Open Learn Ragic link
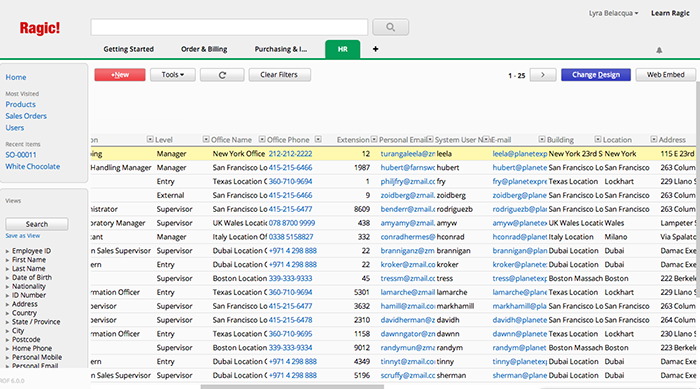This screenshot has width=700, height=389. click(x=670, y=13)
